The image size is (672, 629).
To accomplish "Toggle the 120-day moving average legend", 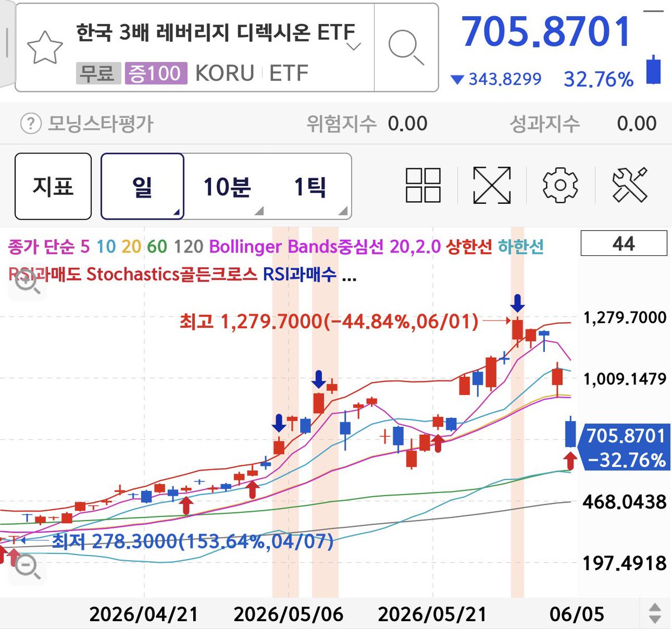I will (189, 246).
